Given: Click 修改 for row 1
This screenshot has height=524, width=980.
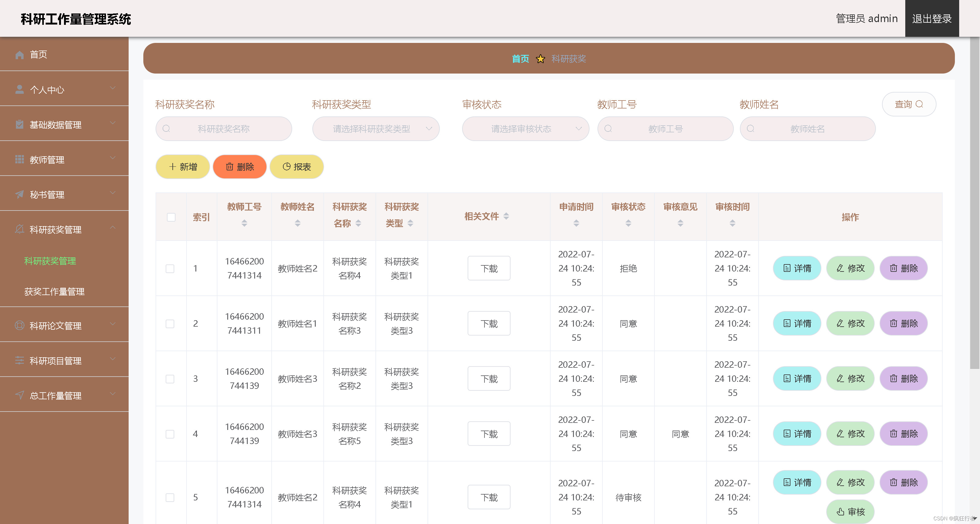Looking at the screenshot, I should point(850,268).
